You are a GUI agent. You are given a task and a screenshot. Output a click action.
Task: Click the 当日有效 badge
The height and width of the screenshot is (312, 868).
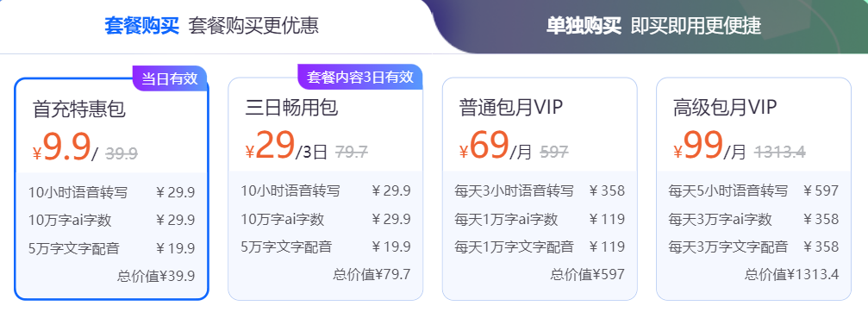(170, 78)
